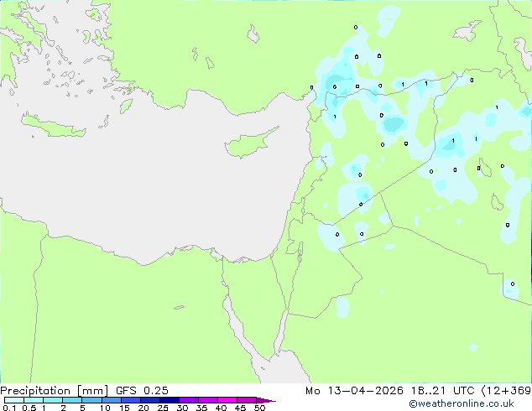
Task: Click the 35–40 mm legend color swatch
Action: [x=207, y=400]
